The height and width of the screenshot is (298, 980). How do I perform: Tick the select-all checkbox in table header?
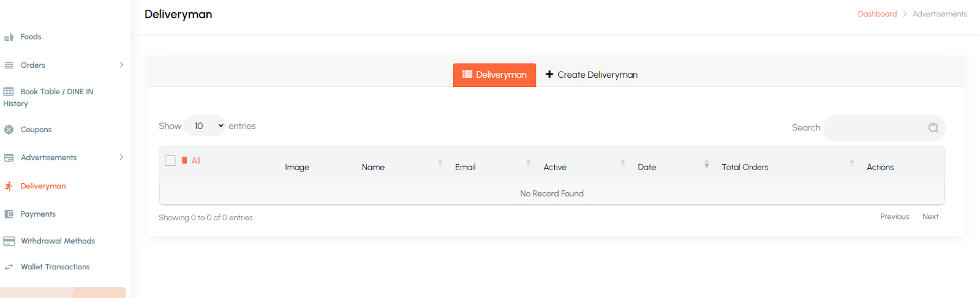point(170,160)
